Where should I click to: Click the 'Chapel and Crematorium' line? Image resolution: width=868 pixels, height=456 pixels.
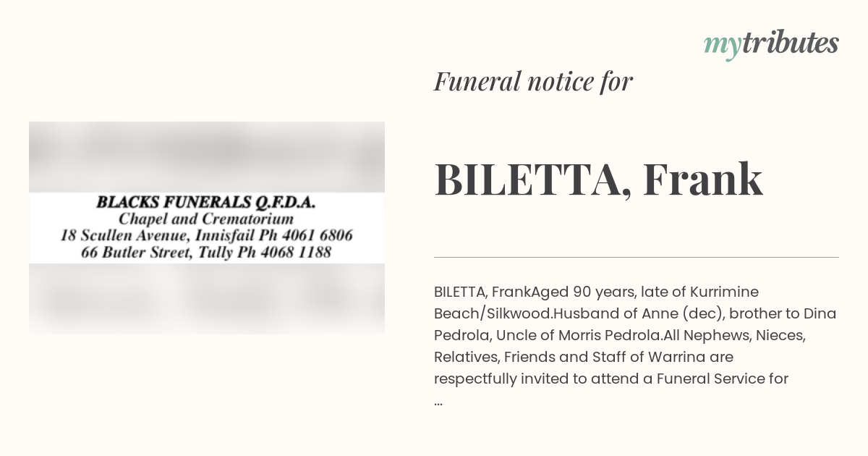pos(206,219)
